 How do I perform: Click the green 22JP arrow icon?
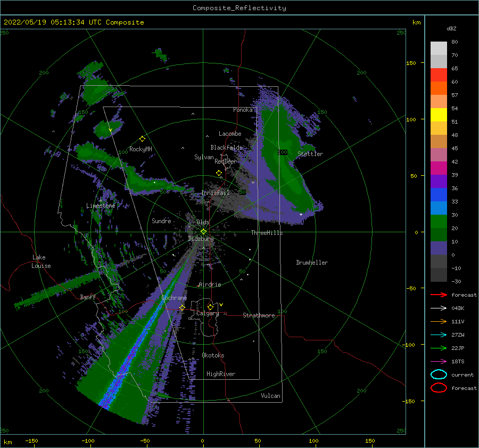point(439,348)
